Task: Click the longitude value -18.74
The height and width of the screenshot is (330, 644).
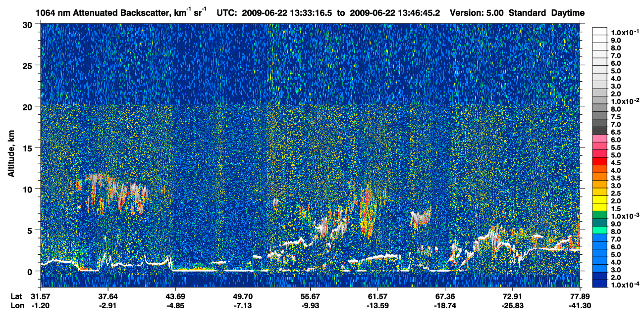Action: tap(445, 305)
